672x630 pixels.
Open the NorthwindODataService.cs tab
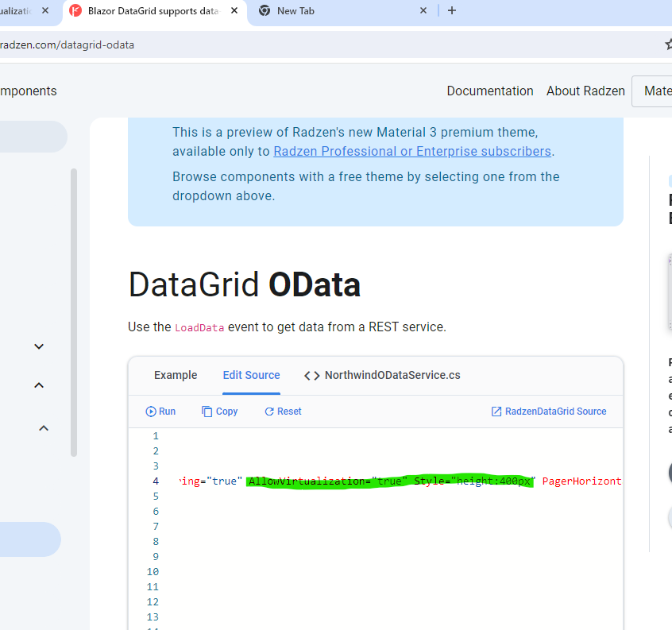[x=382, y=375]
